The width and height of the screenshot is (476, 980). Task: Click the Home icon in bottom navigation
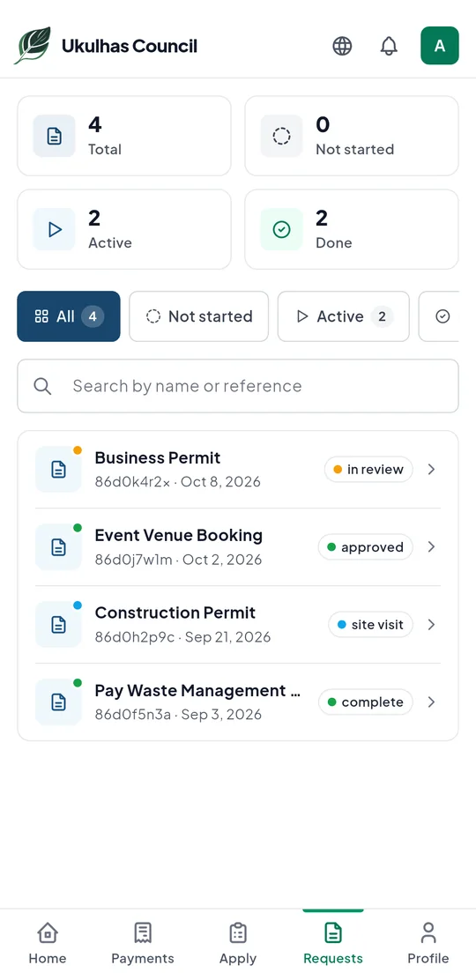coord(48,933)
